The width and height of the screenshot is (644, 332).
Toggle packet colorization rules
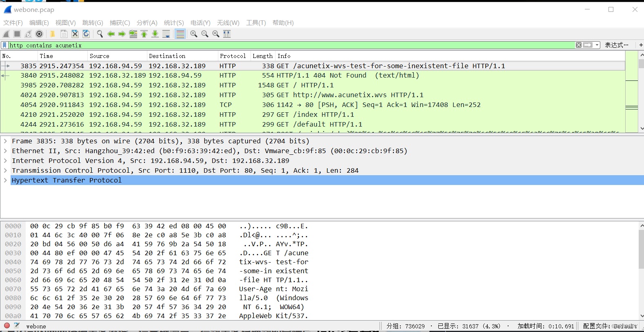pyautogui.click(x=180, y=34)
